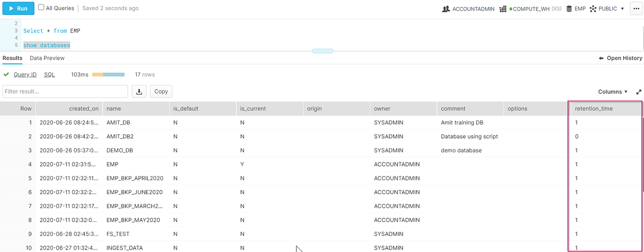Sort by the is_default column header
This screenshot has height=252, width=644.
click(203, 108)
